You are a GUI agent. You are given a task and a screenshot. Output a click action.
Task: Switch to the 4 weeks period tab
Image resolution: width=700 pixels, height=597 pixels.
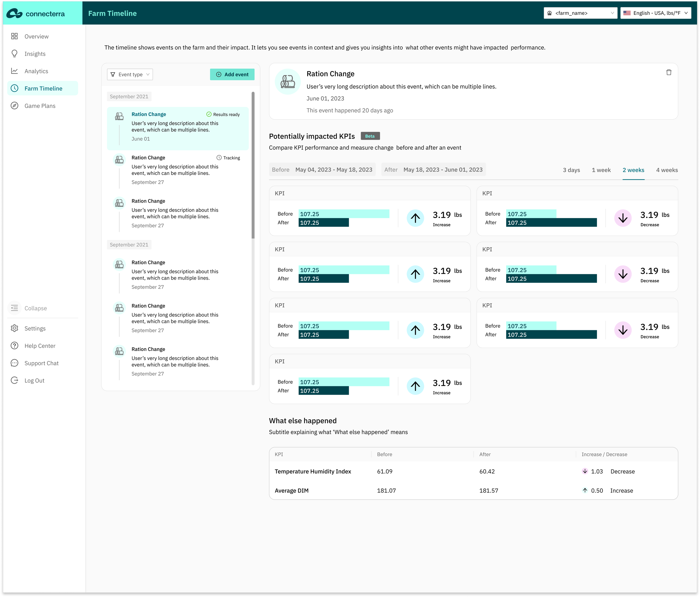[x=667, y=170]
